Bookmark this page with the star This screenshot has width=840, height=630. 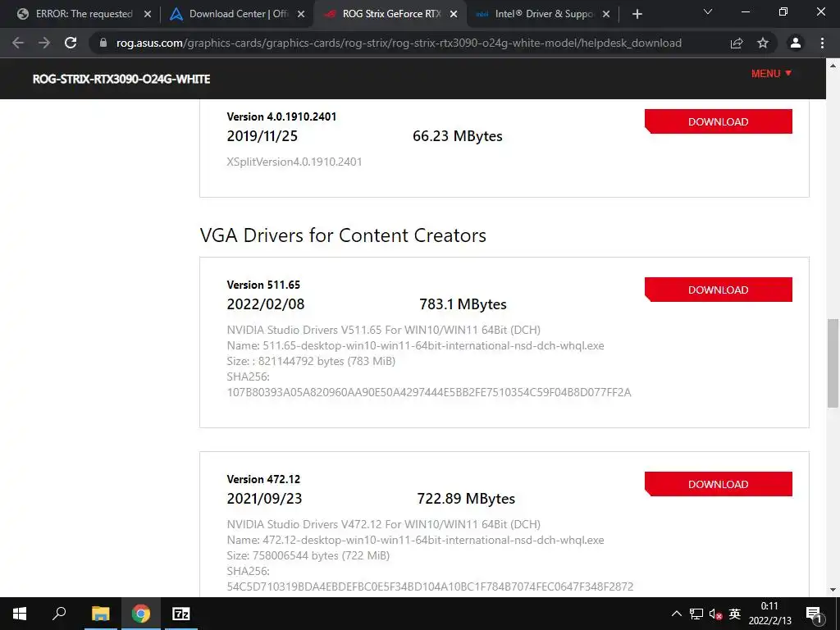pyautogui.click(x=763, y=43)
